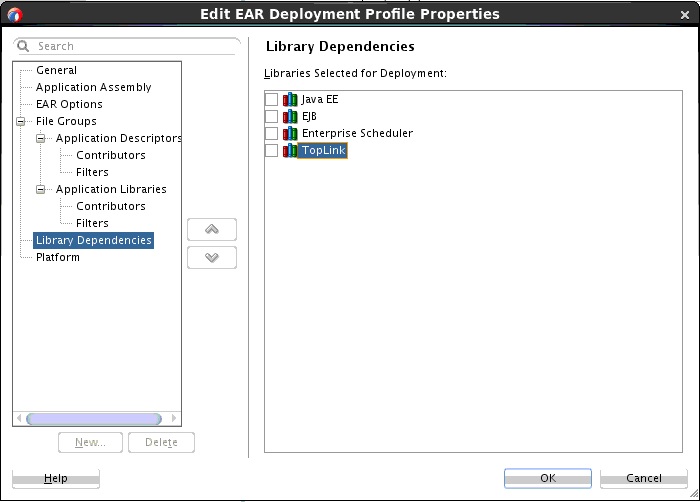Collapse the File Groups tree node

pyautogui.click(x=21, y=121)
